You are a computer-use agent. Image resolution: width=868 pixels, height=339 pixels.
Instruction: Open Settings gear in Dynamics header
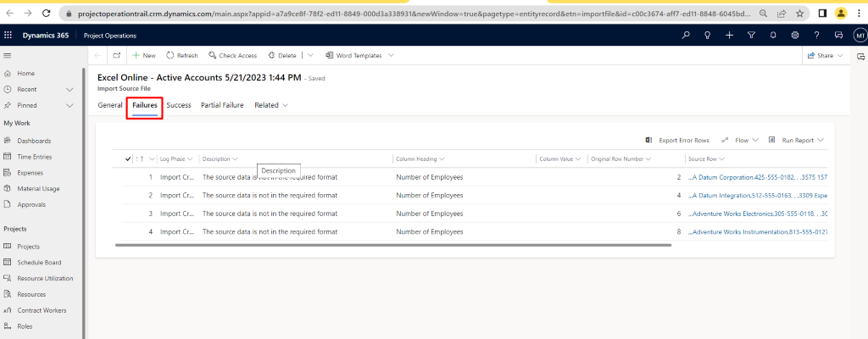click(795, 35)
